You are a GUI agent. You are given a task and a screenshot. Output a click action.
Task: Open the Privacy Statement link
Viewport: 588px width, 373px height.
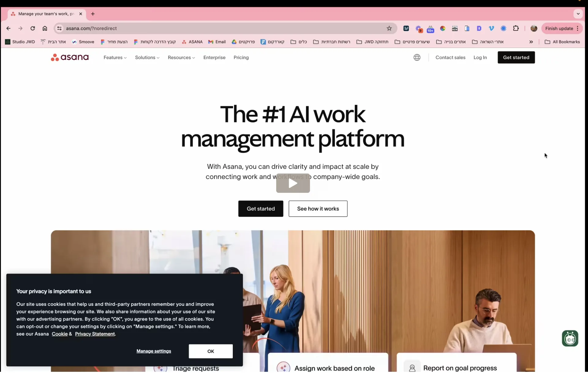pos(95,334)
